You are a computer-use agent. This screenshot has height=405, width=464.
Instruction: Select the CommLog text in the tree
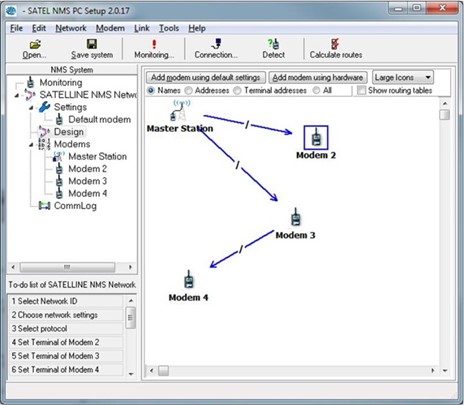[75, 206]
